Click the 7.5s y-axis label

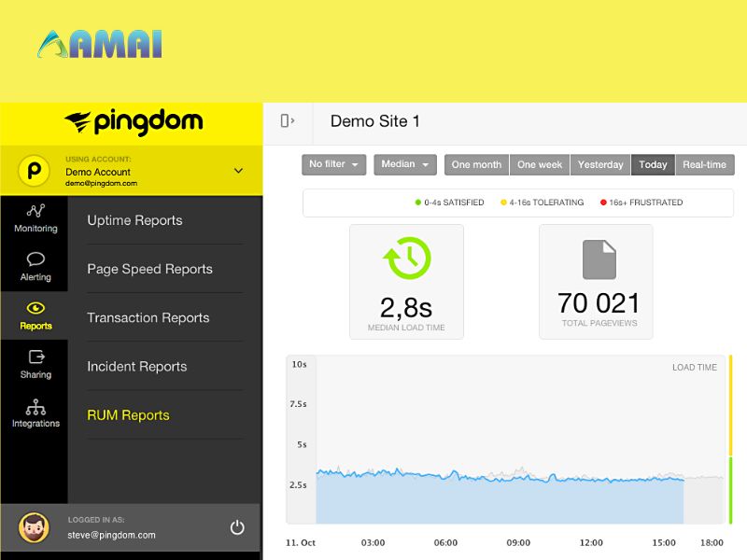(x=298, y=404)
